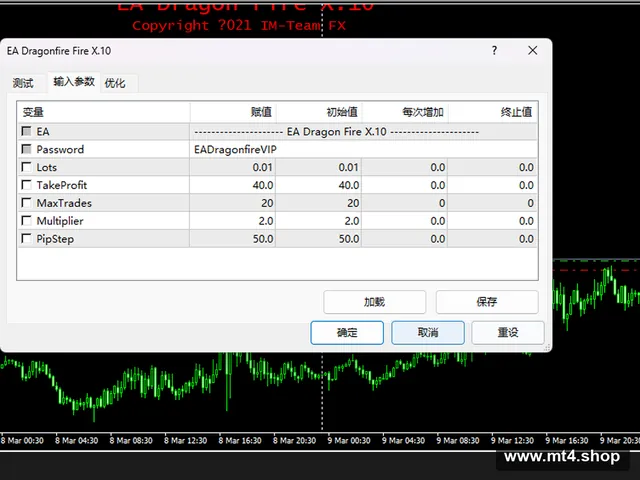Click the 变量 column header

point(104,112)
